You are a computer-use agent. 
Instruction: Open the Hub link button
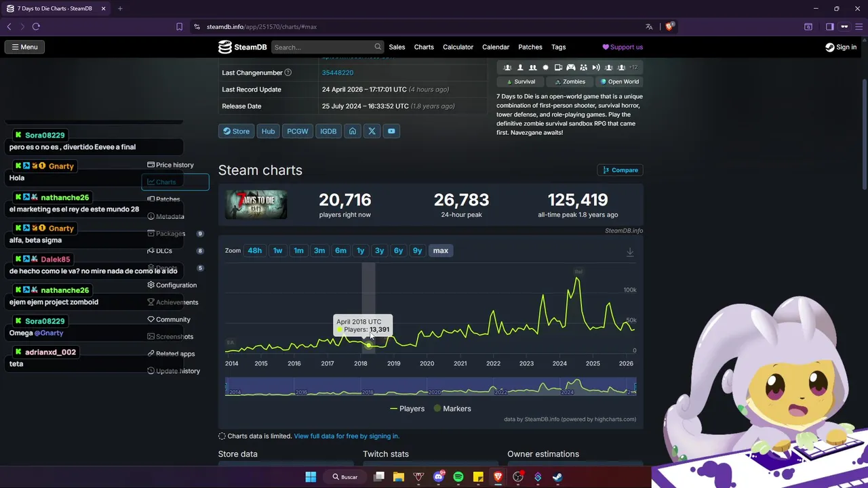click(x=269, y=131)
